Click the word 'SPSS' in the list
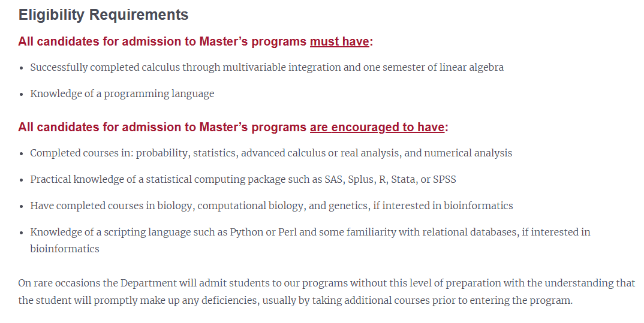This screenshot has width=644, height=323. click(444, 179)
